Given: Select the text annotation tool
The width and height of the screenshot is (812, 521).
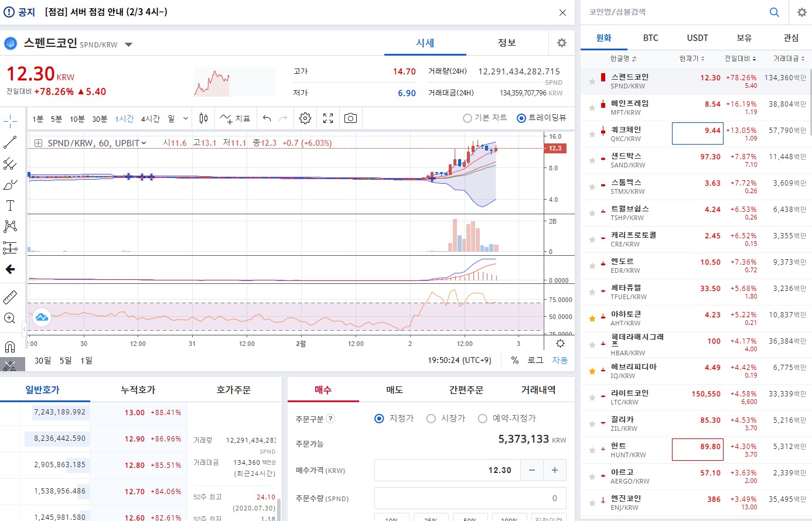Looking at the screenshot, I should tap(10, 205).
